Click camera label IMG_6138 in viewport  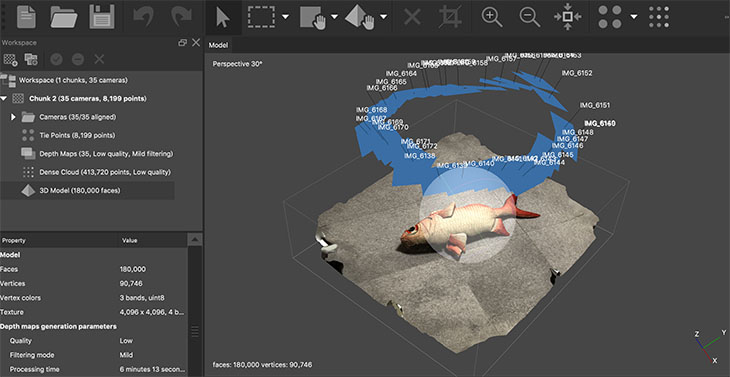pyautogui.click(x=419, y=156)
